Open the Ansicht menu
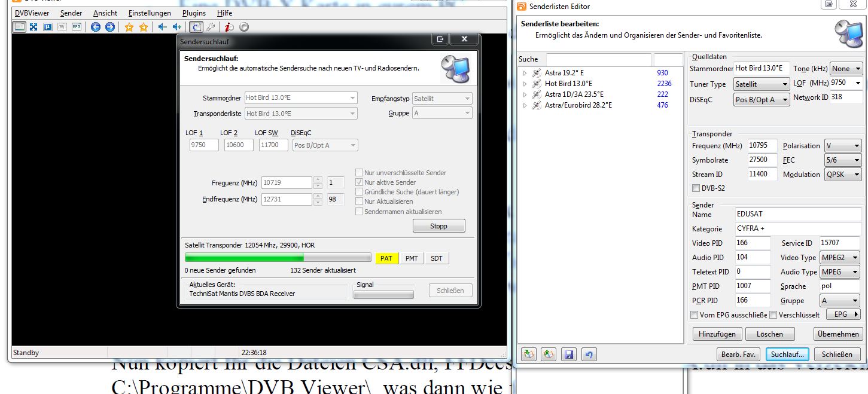 (x=105, y=13)
